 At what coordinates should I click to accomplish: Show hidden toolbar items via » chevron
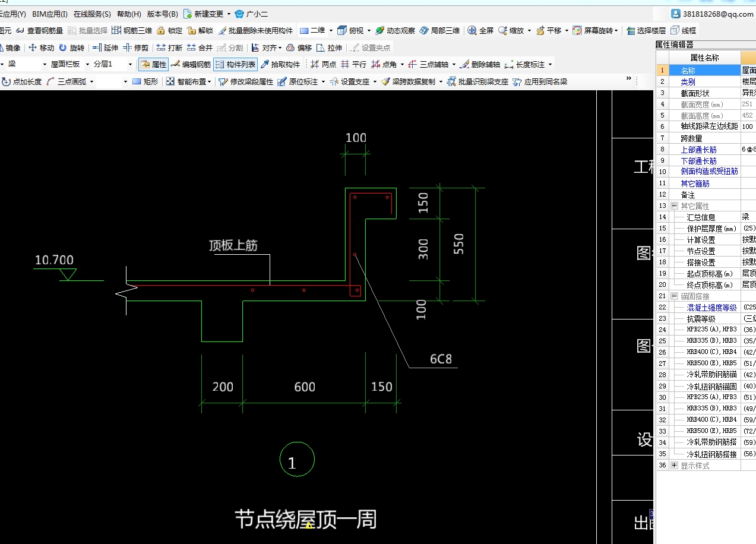click(x=629, y=78)
